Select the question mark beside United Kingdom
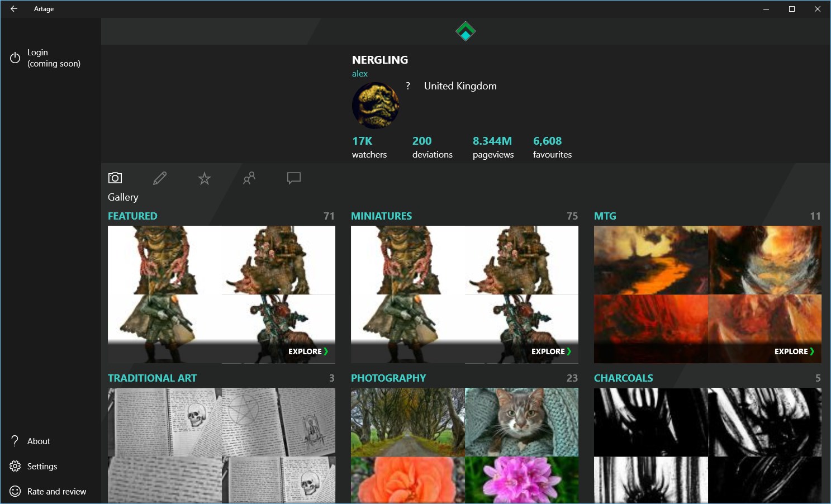Viewport: 831px width, 504px height. click(407, 85)
